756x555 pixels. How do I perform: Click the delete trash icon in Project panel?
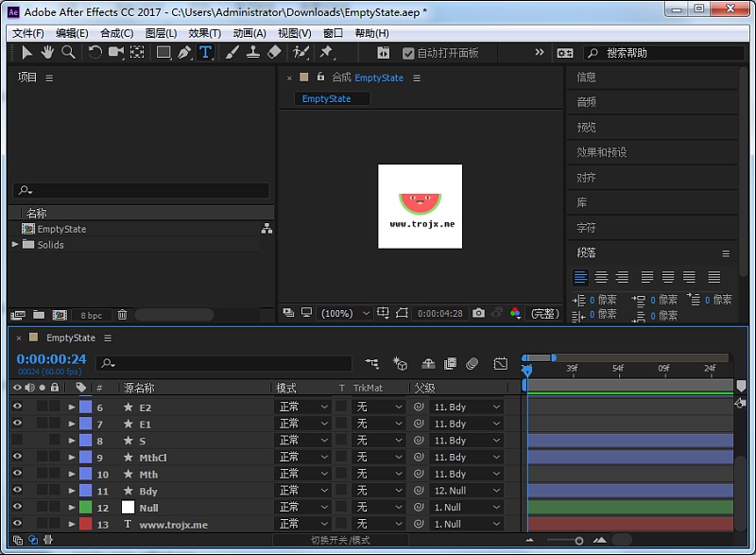point(123,315)
